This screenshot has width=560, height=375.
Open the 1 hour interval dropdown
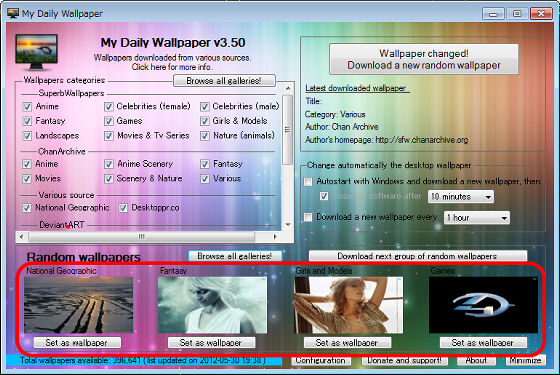click(477, 218)
